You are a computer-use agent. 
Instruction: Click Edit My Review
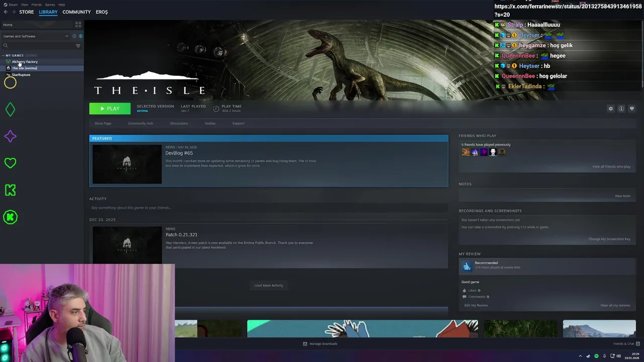tap(476, 305)
